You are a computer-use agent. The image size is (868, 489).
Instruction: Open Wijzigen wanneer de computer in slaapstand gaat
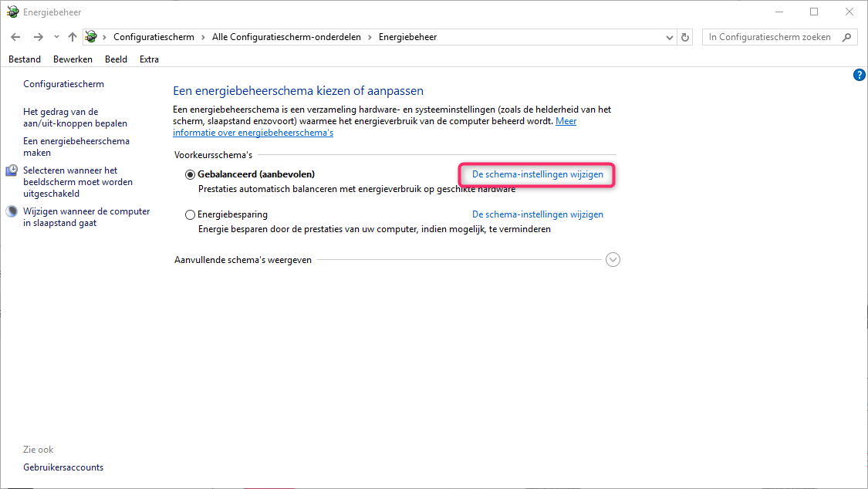(x=86, y=218)
